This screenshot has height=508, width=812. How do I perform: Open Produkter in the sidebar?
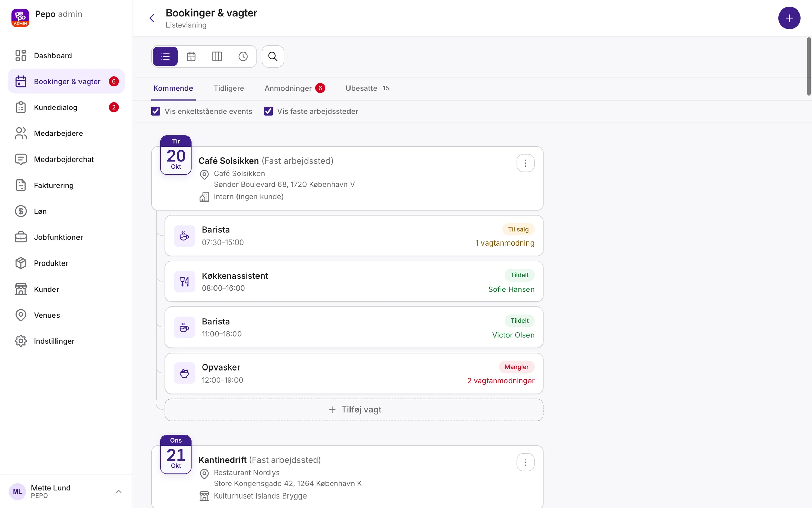click(x=66, y=263)
